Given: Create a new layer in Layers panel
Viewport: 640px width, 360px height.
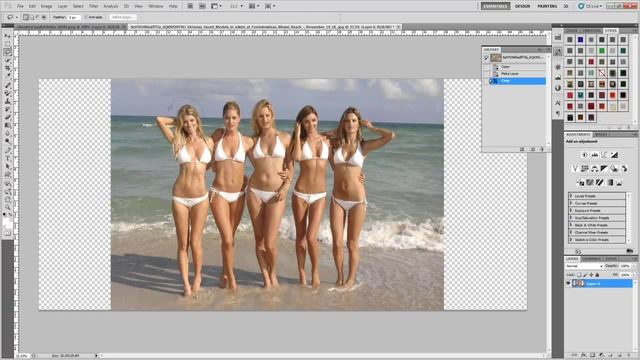Looking at the screenshot, I should click(x=620, y=355).
